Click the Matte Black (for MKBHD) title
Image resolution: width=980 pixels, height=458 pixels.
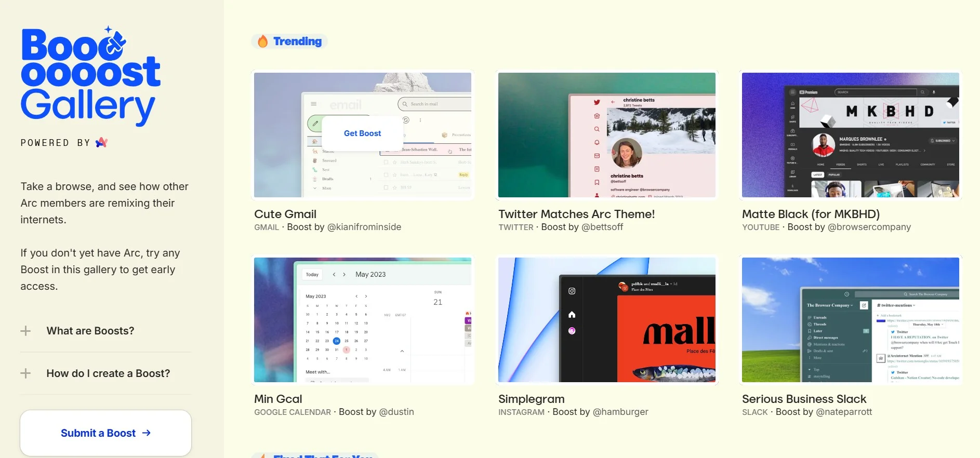pyautogui.click(x=811, y=214)
